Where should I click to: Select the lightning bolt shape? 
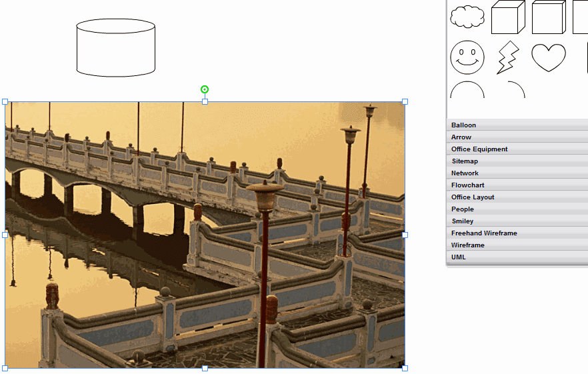pyautogui.click(x=508, y=57)
